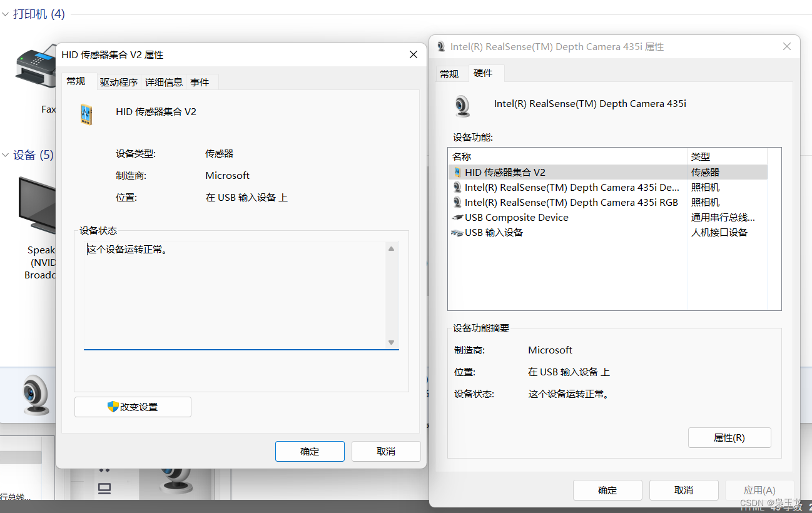Click the 属性(R) button

[729, 438]
